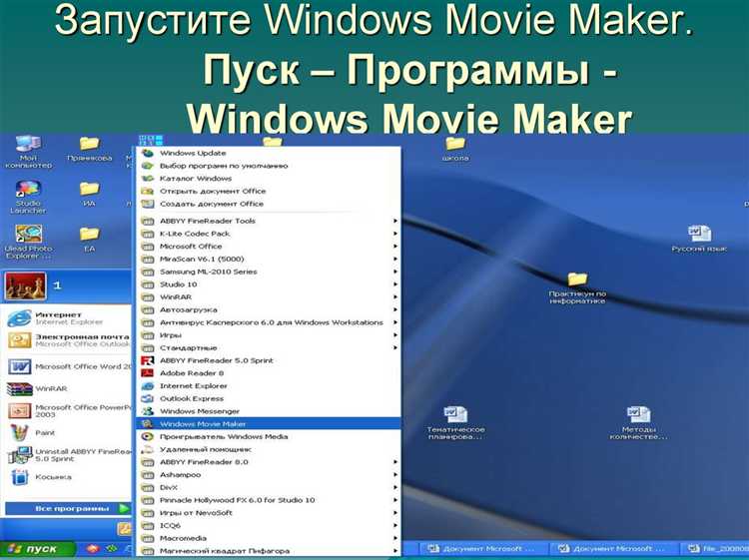Open Интернет Internet Explorer pinned item
This screenshot has height=560, width=749.
68,318
